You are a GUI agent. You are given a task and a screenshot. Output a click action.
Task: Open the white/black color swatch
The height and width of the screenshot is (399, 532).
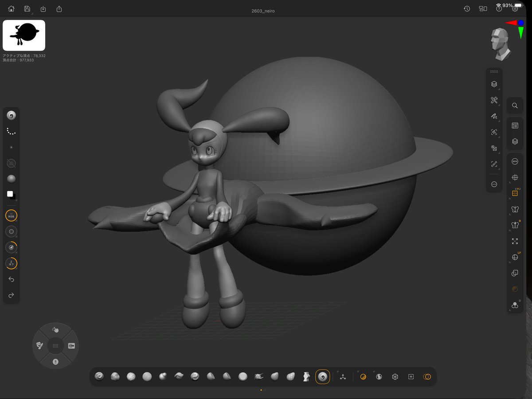[12, 195]
